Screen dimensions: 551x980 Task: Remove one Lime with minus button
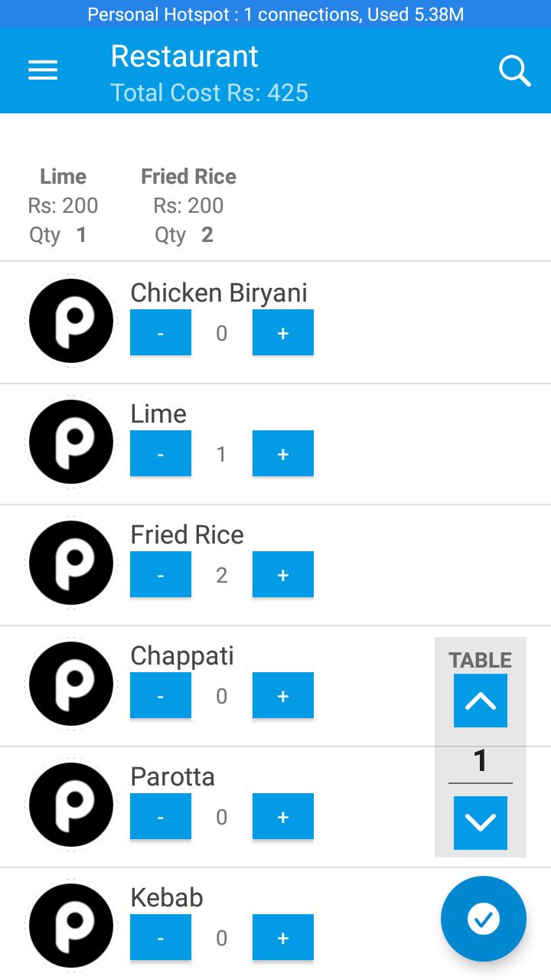161,453
